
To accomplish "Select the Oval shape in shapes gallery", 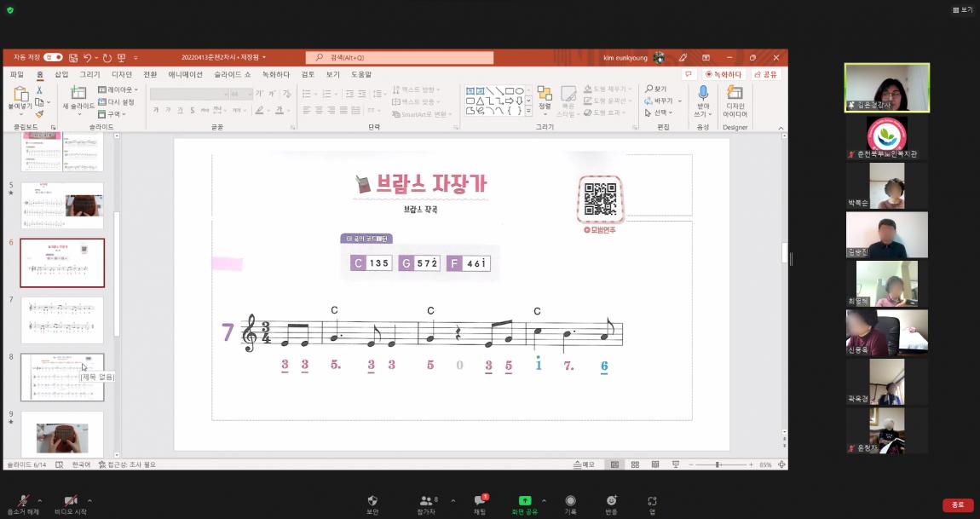I will (519, 91).
